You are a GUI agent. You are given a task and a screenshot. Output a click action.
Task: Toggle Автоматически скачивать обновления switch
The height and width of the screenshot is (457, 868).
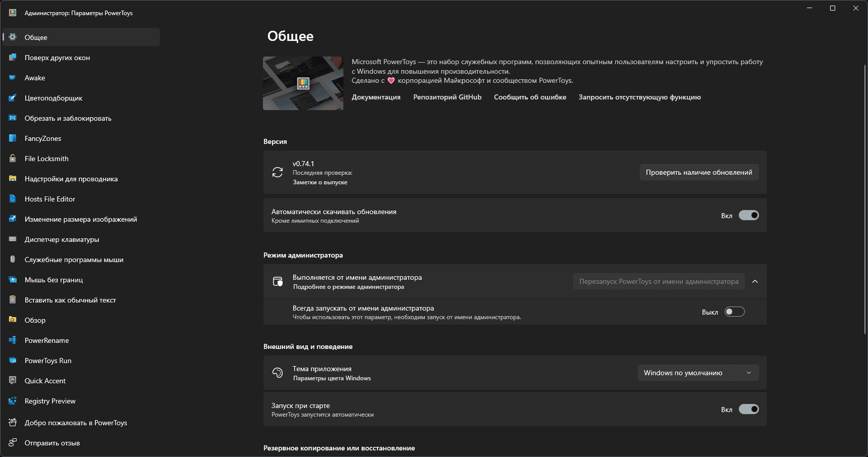point(749,215)
